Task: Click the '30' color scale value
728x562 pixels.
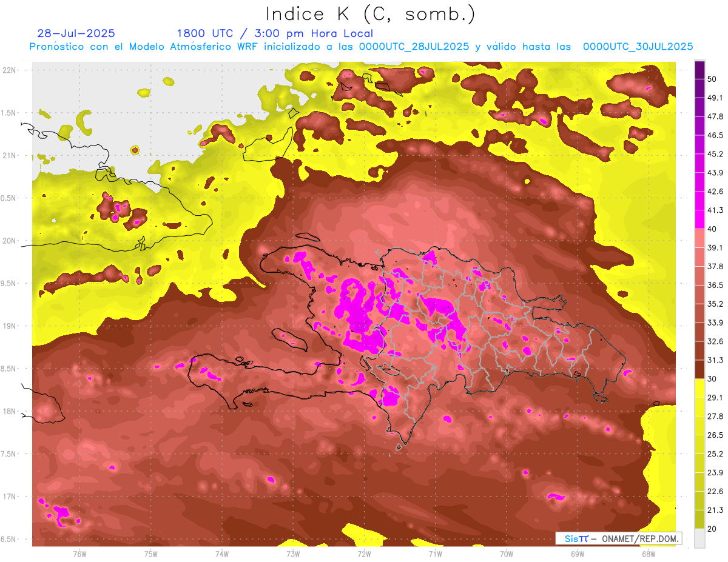Action: pyautogui.click(x=712, y=379)
